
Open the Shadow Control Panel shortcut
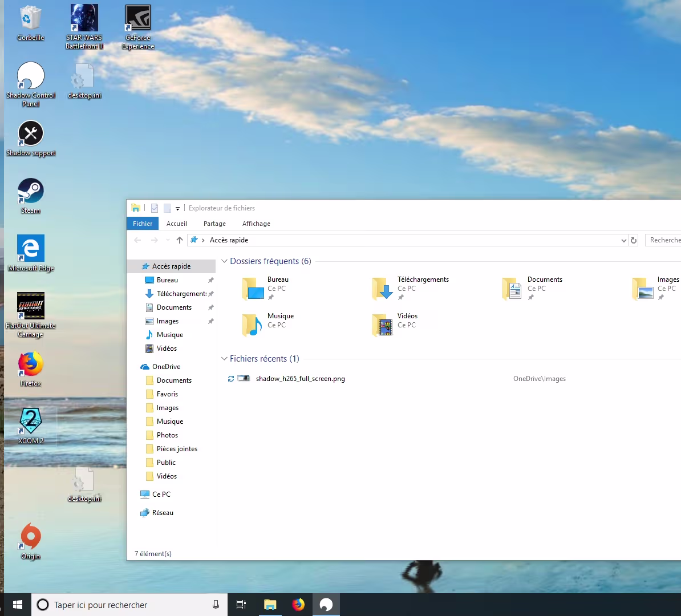click(x=31, y=77)
